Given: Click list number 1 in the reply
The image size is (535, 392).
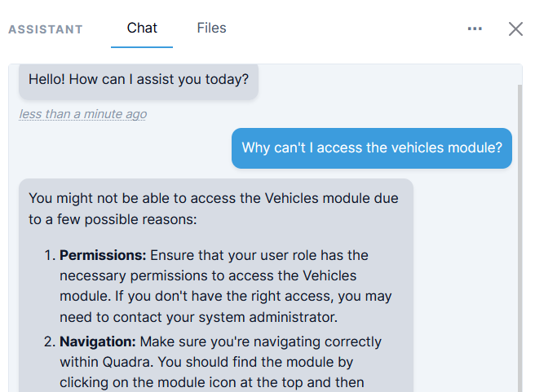Looking at the screenshot, I should tap(47, 255).
